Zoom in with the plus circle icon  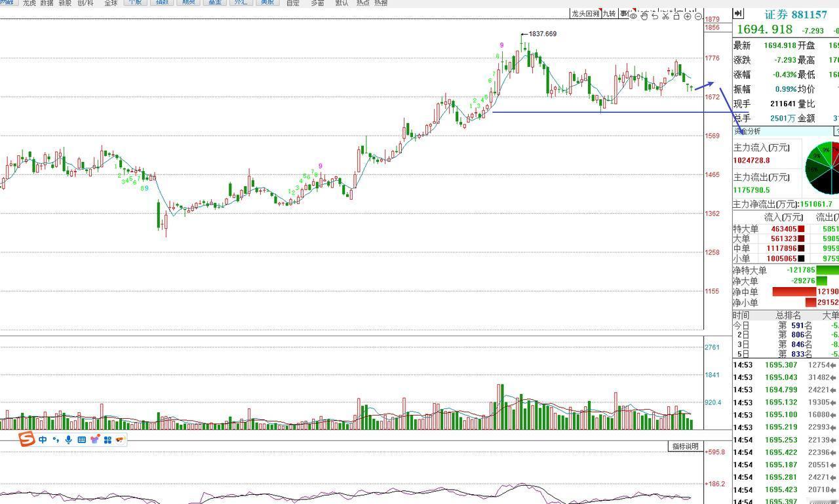tap(687, 16)
